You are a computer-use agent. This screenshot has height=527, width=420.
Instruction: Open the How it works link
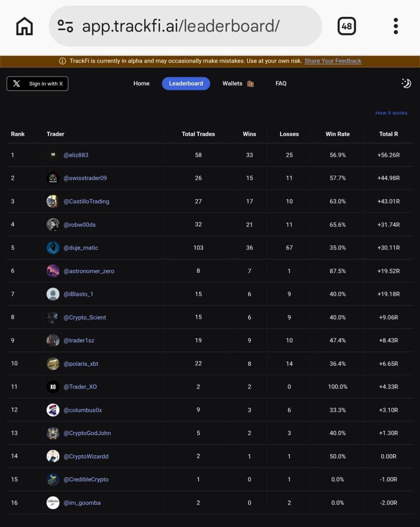coord(391,112)
